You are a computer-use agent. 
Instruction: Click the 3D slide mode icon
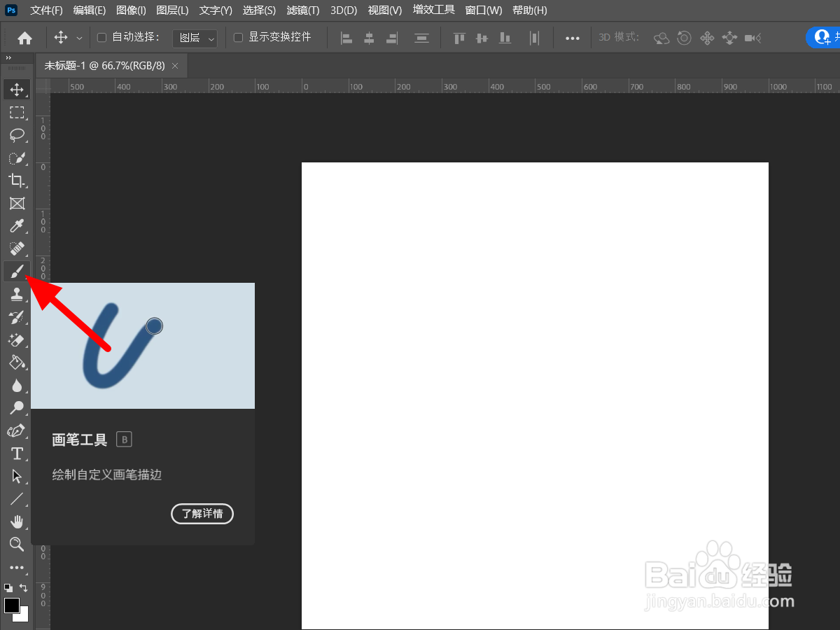tap(729, 38)
